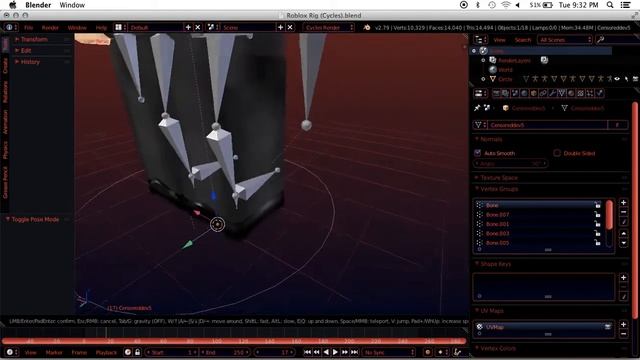Click the properties panel vertical scrollbar

click(x=635, y=210)
